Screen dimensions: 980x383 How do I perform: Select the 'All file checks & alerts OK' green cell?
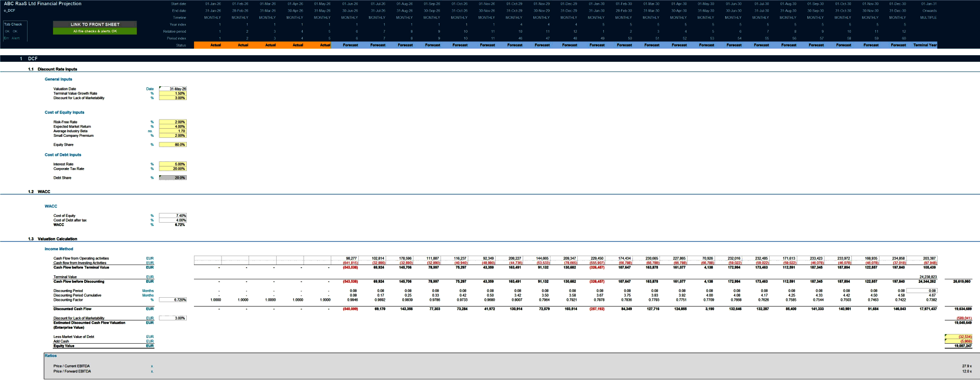95,31
